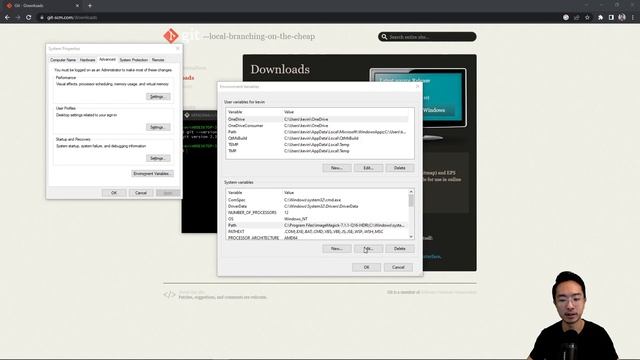Image resolution: width=640 pixels, height=360 pixels.
Task: Select the OneDrive user variable row
Action: 317,119
